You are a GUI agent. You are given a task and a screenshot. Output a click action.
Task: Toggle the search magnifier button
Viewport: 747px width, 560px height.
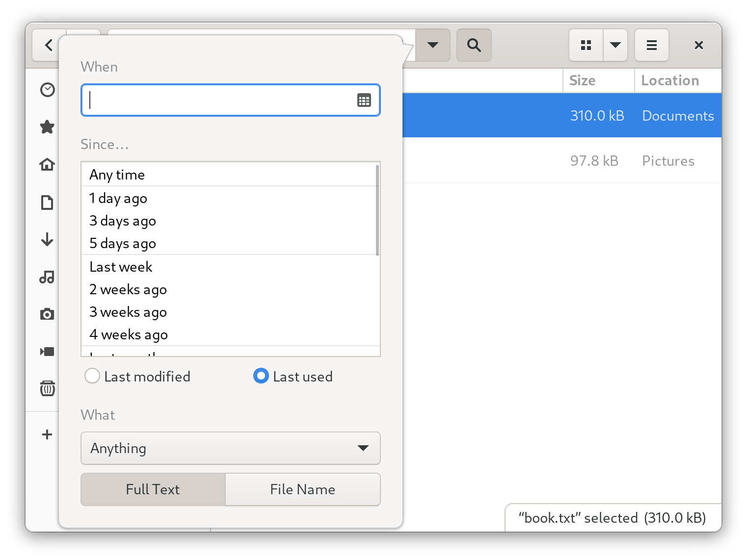pyautogui.click(x=474, y=45)
